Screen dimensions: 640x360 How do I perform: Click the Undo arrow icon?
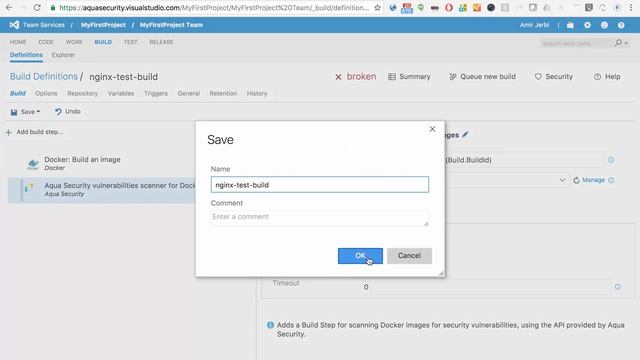58,111
